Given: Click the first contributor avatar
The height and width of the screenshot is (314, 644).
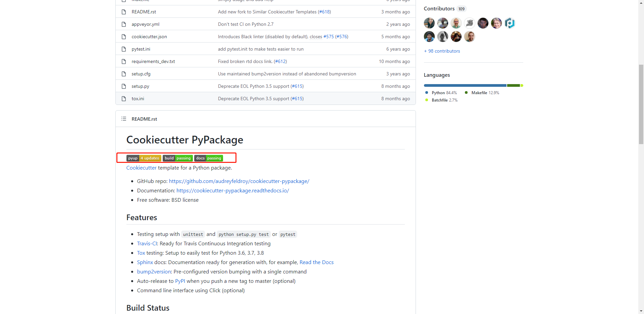Looking at the screenshot, I should click(429, 23).
